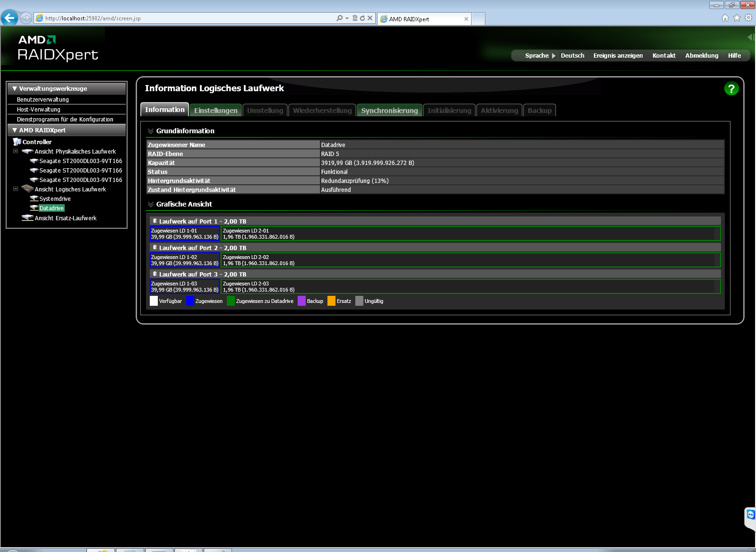Click the stop icon in address bar
Viewport: 756px width, 552px height.
(370, 18)
